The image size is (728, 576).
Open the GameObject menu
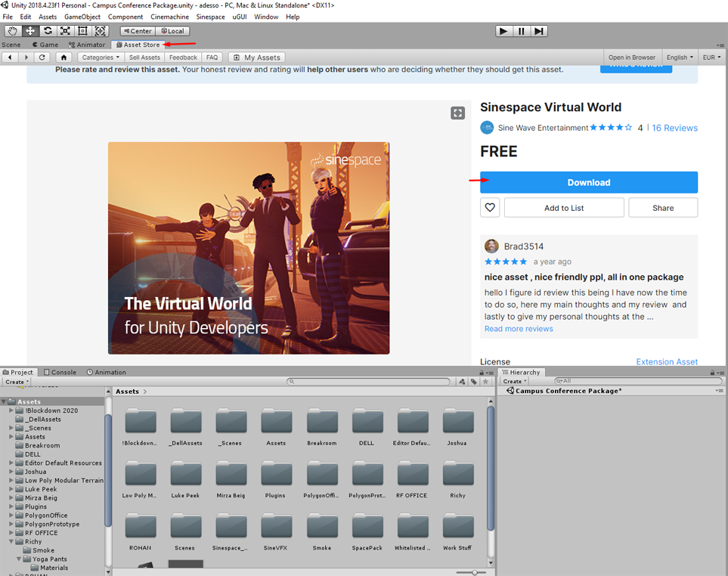pos(82,17)
